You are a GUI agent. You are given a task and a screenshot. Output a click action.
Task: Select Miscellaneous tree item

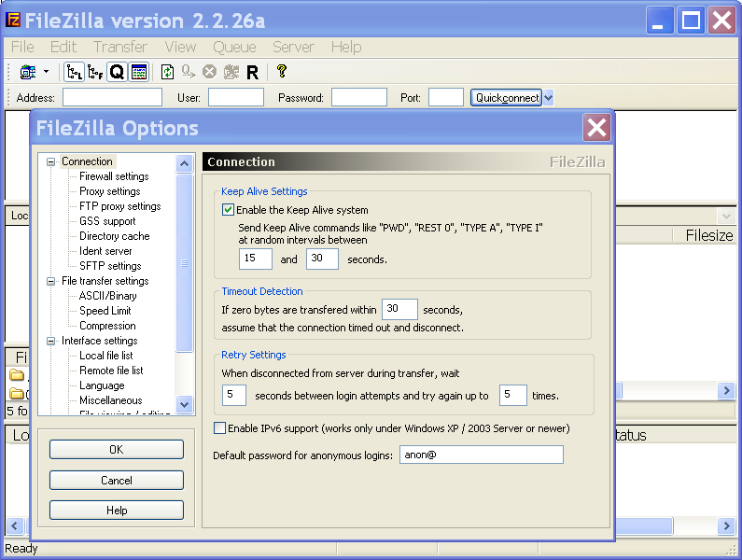coord(111,400)
